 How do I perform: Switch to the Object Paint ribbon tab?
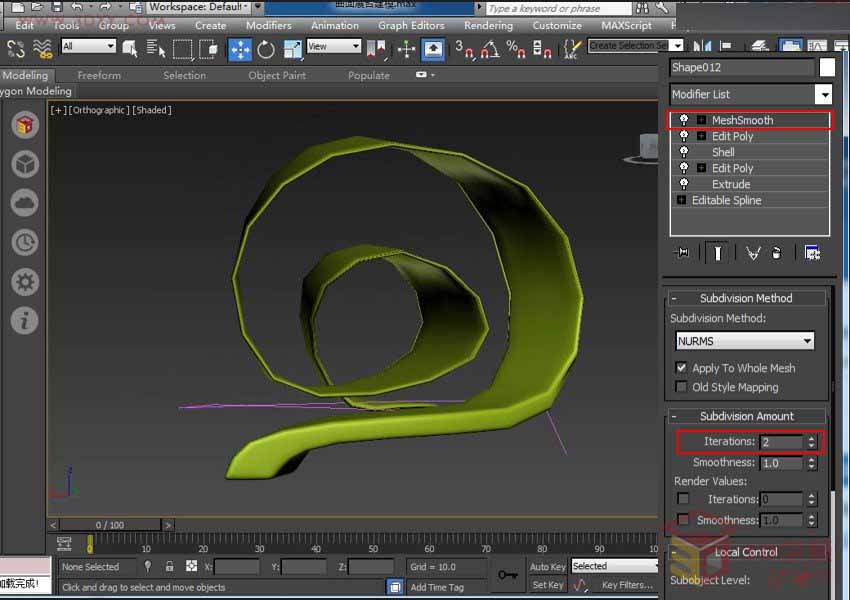tap(278, 75)
